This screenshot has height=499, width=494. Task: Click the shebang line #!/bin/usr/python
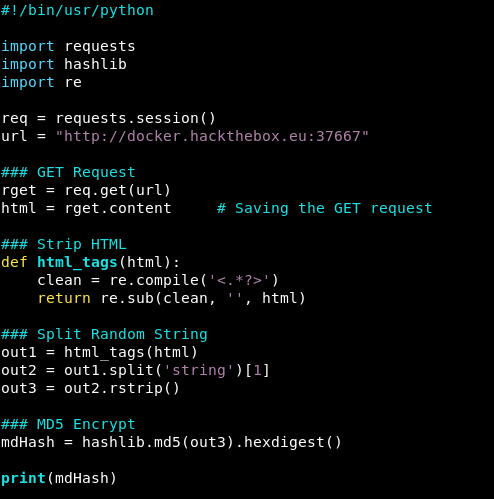77,11
